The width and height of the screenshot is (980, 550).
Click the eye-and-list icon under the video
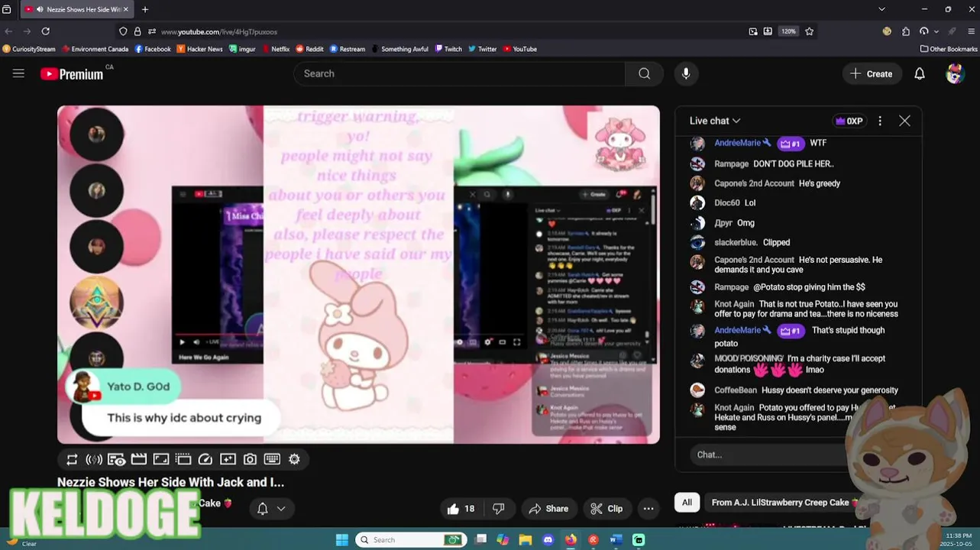point(116,459)
